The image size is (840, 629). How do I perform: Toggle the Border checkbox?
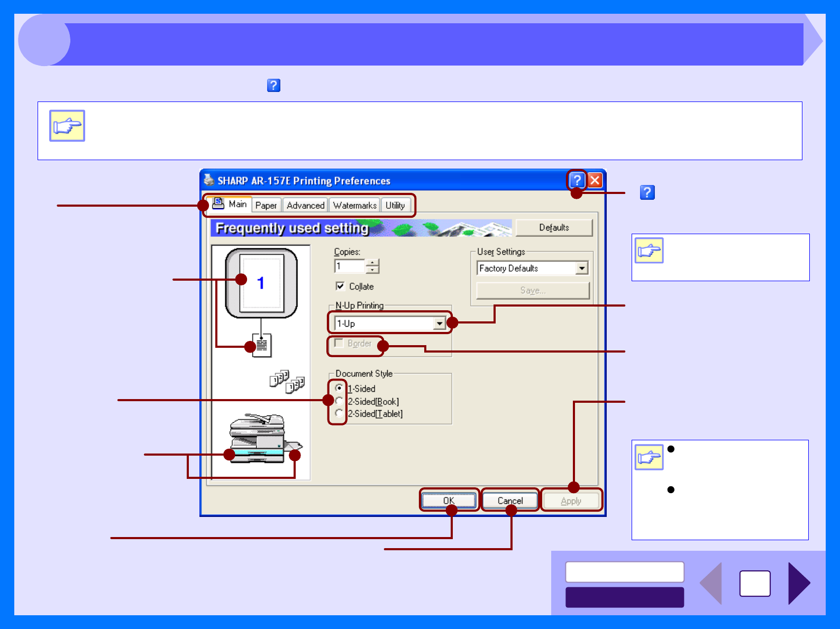coord(339,343)
